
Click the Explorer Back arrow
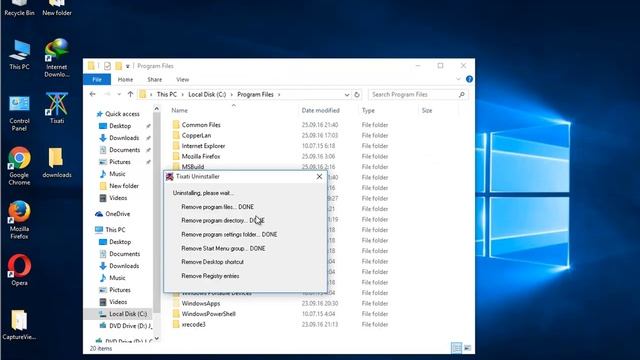(93, 94)
